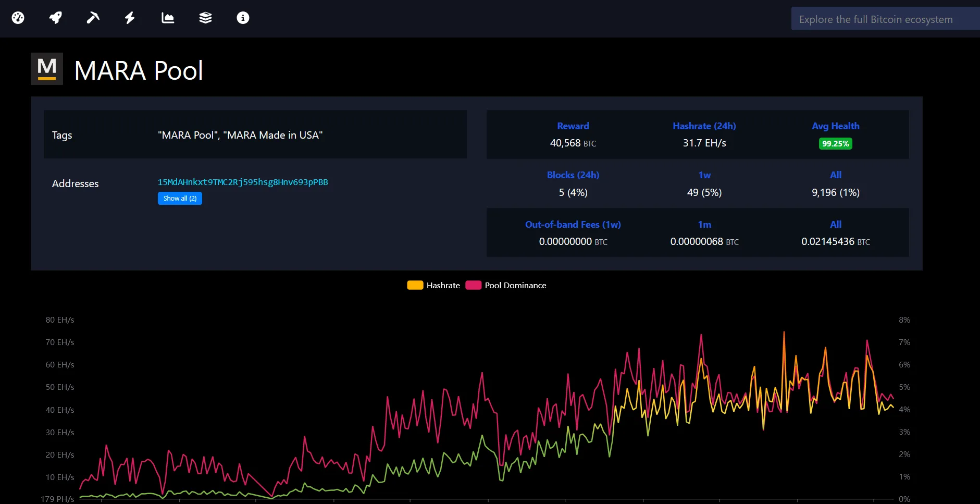
Task: Click the MARA Pool page title
Action: point(139,70)
